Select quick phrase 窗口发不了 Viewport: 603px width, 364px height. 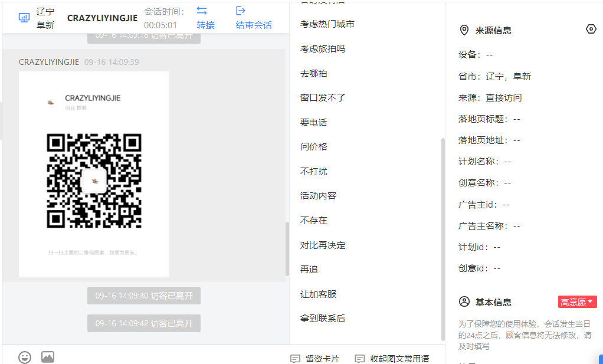(323, 97)
